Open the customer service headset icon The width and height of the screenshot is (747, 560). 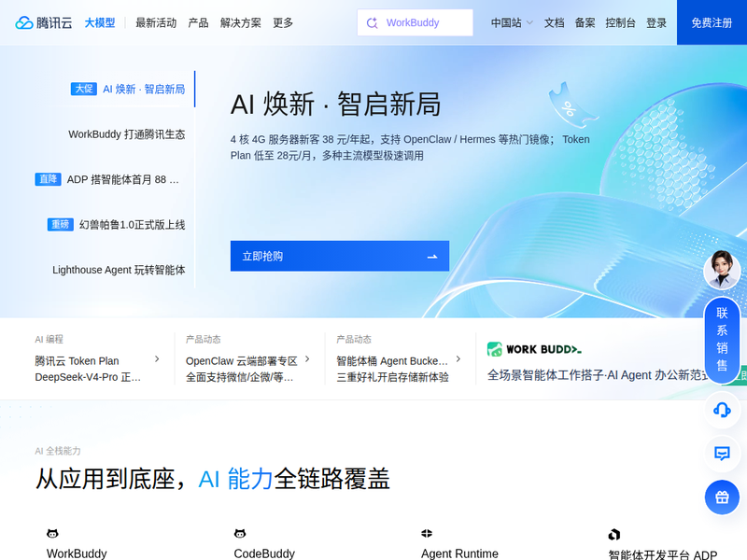pyautogui.click(x=722, y=410)
